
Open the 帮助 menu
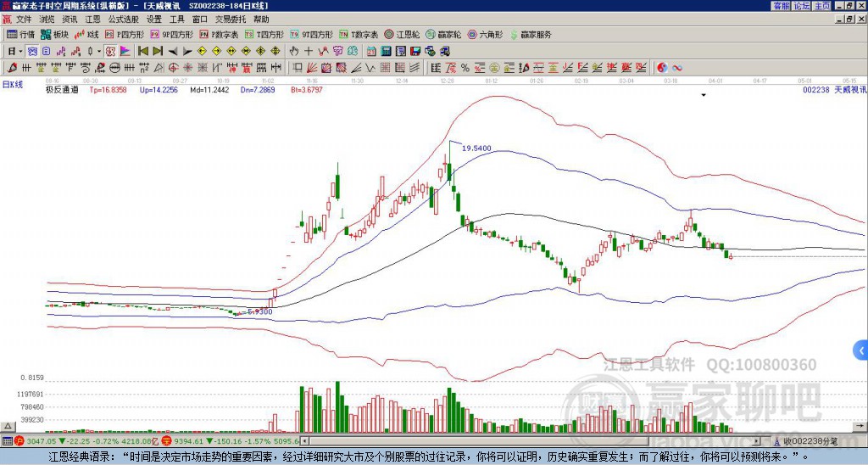click(261, 20)
